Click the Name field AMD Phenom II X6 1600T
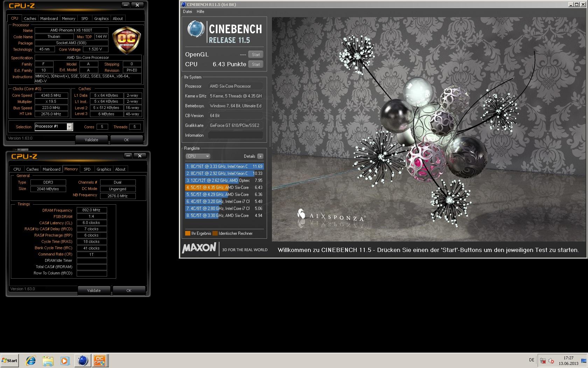The height and width of the screenshot is (368, 588). pyautogui.click(x=71, y=30)
